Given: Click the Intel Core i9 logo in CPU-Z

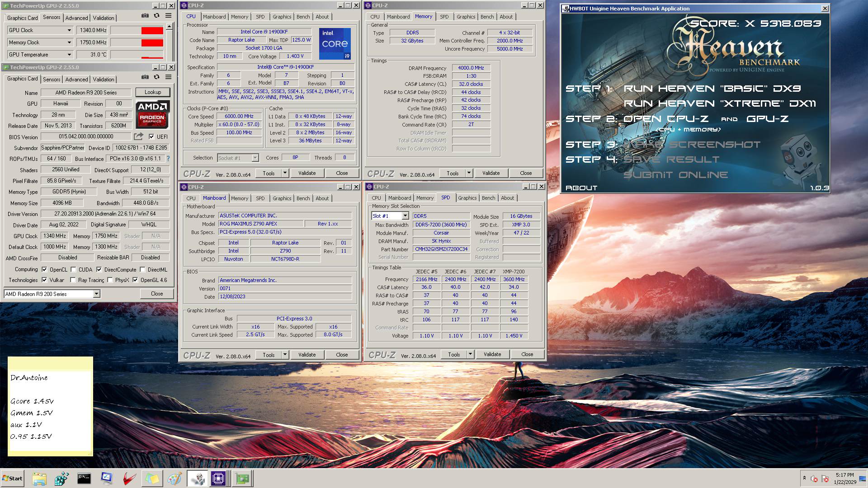Looking at the screenshot, I should 335,44.
